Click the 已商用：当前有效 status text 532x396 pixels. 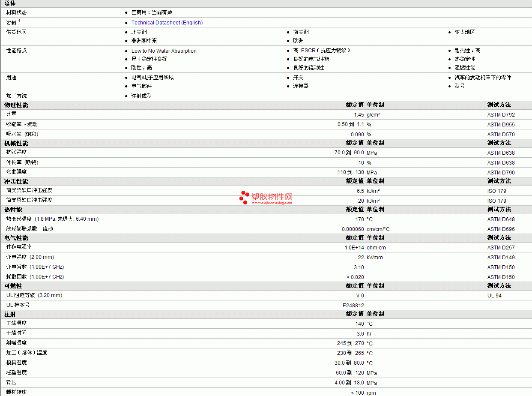pyautogui.click(x=152, y=12)
